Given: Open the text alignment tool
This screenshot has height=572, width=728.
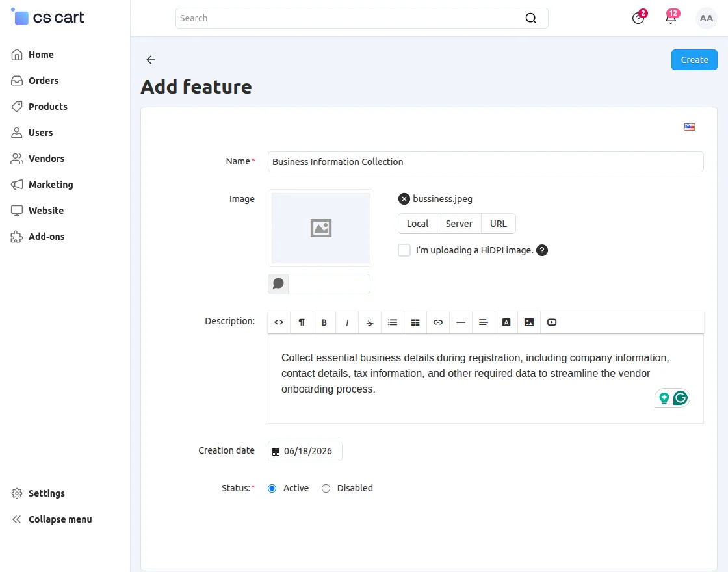Looking at the screenshot, I should (x=484, y=322).
